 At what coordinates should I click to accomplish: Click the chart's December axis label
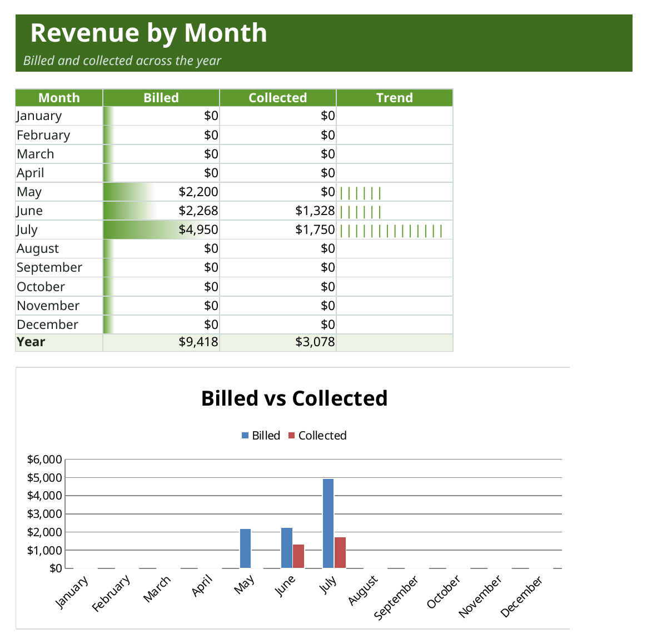coord(521,597)
